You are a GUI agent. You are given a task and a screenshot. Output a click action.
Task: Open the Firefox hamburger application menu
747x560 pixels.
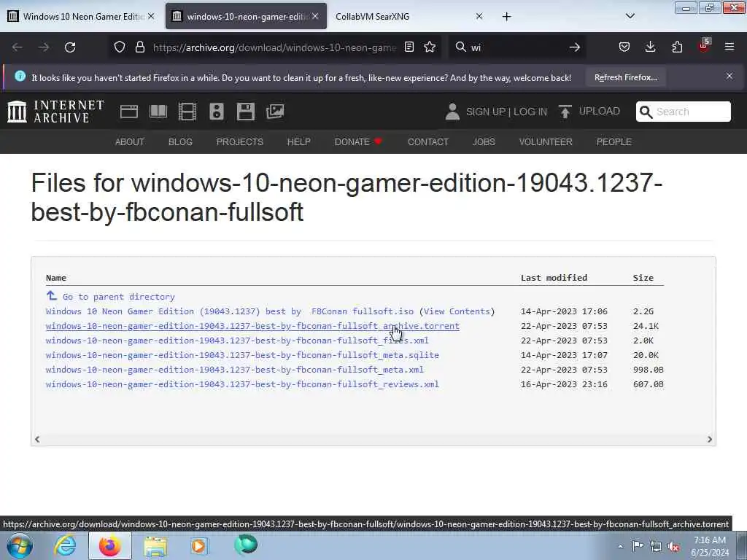point(729,47)
